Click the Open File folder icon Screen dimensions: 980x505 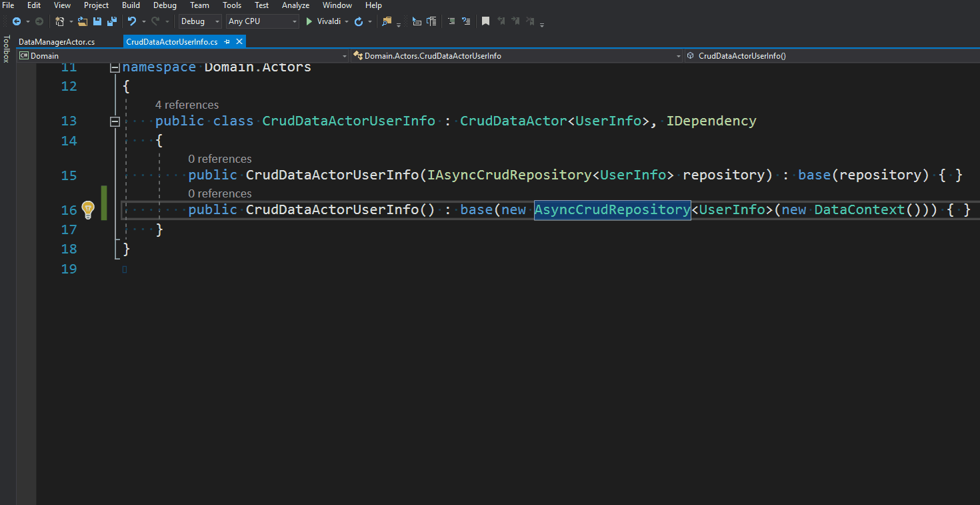[x=83, y=21]
